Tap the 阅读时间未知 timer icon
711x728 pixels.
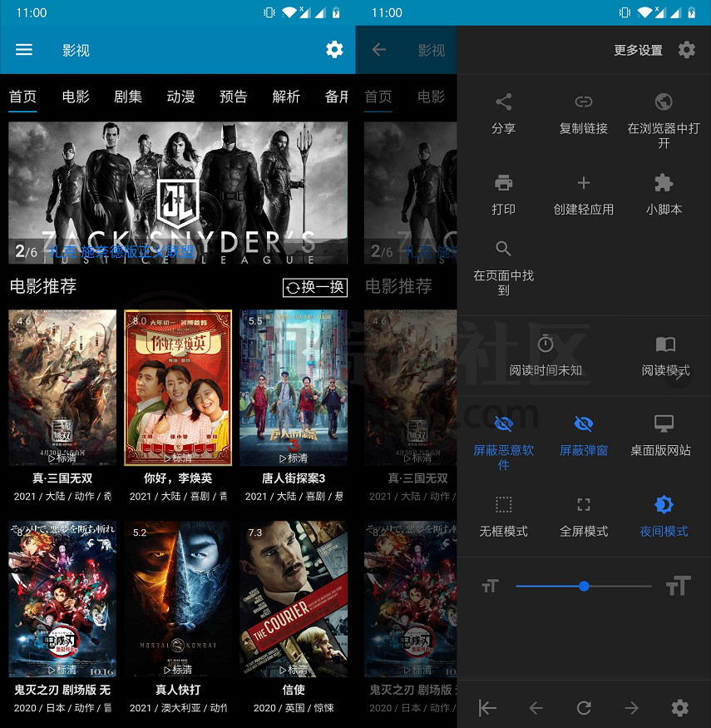pos(546,344)
